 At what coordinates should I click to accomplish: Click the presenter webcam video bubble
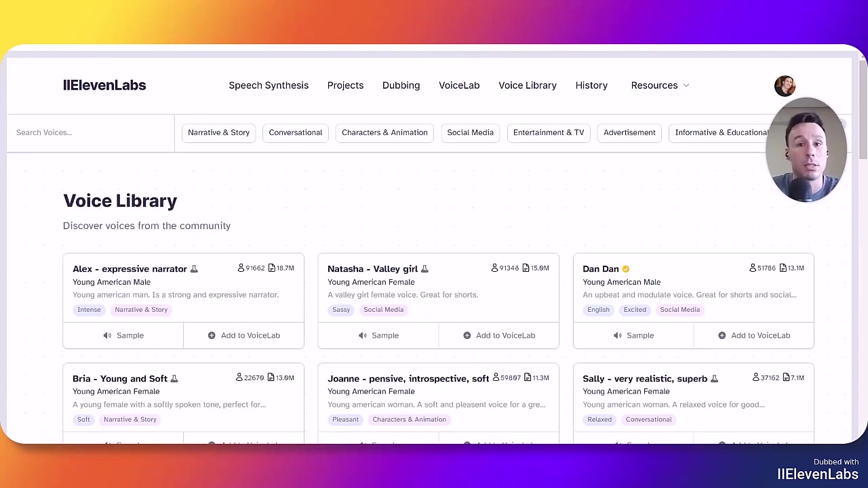pos(806,150)
